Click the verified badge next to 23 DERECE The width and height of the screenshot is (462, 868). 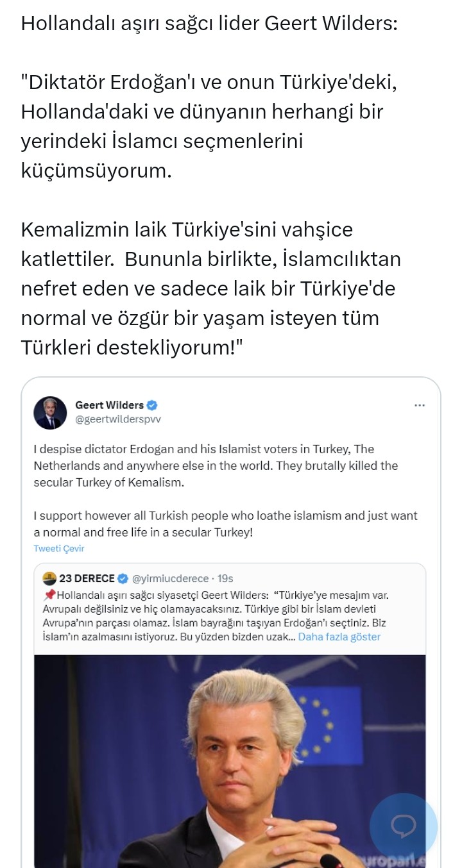[x=123, y=579]
